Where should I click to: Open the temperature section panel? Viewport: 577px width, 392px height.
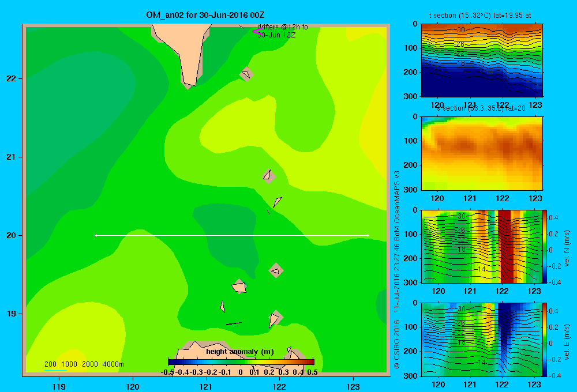click(x=482, y=61)
